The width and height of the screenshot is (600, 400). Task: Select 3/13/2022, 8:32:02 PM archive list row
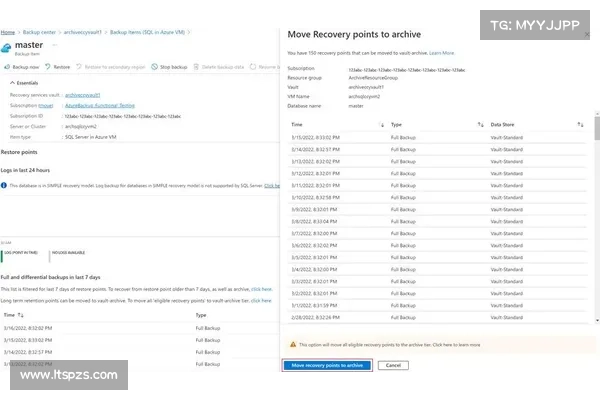pos(437,162)
